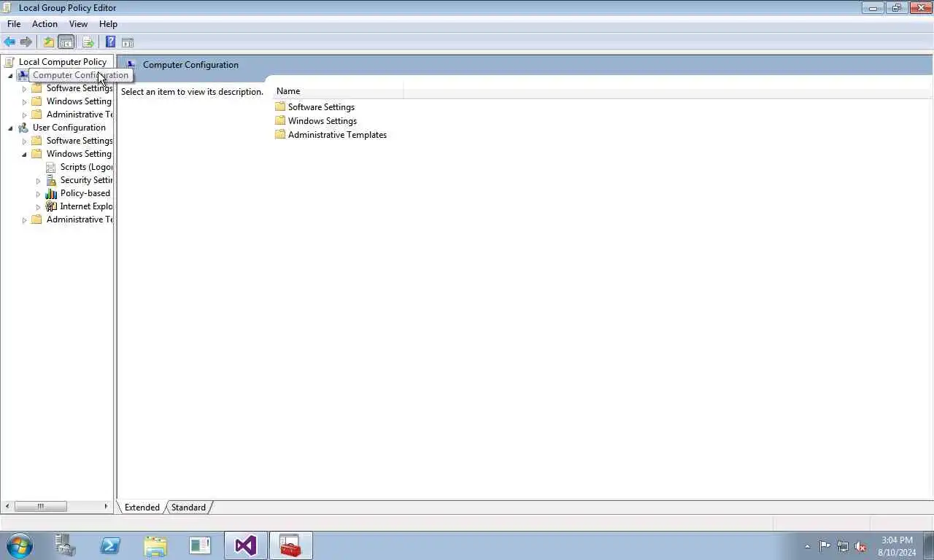Open the File menu
934x560 pixels.
(14, 24)
